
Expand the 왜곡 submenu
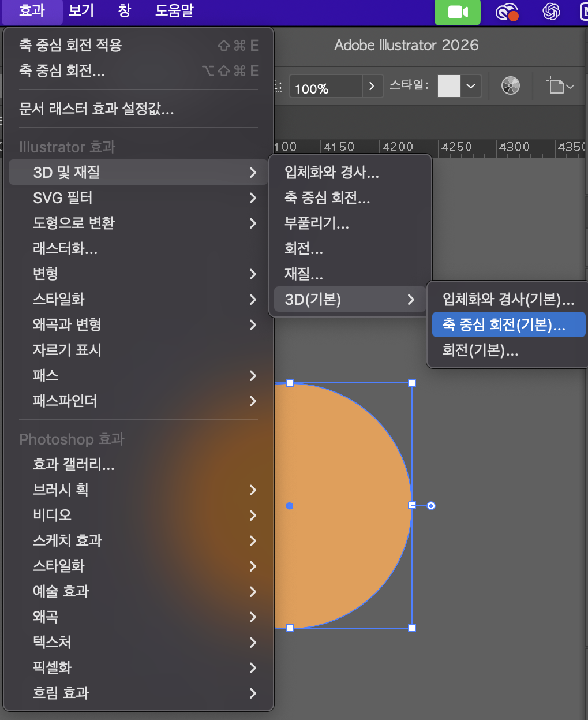[x=138, y=617]
